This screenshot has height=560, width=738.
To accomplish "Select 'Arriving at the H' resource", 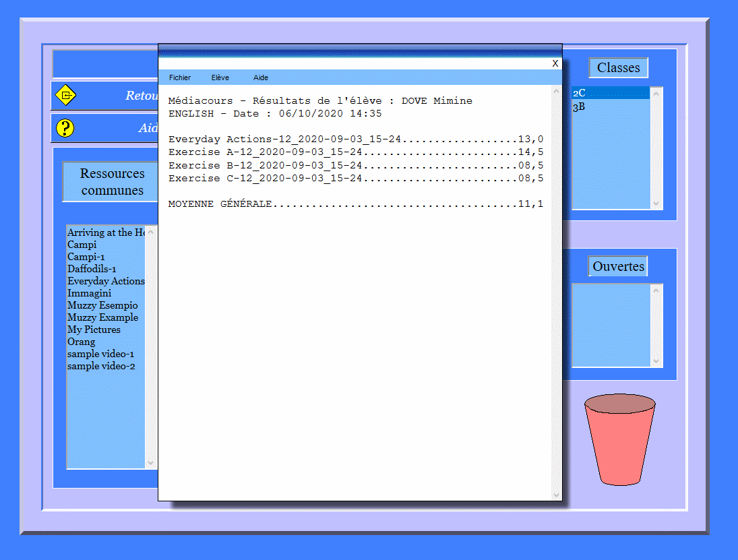I will (106, 232).
